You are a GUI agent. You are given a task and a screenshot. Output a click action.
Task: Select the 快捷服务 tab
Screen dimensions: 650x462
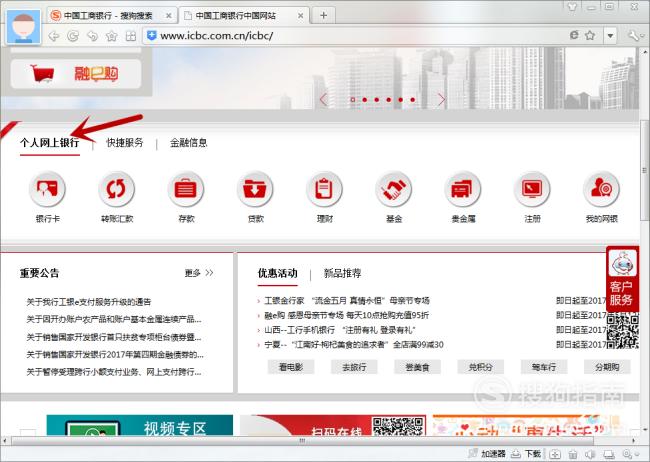click(x=125, y=143)
